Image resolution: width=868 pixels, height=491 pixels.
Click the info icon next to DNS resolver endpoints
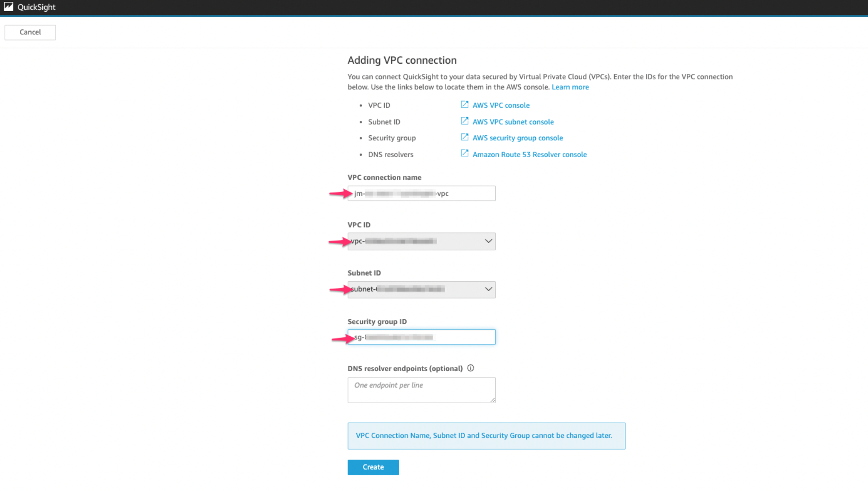[471, 368]
